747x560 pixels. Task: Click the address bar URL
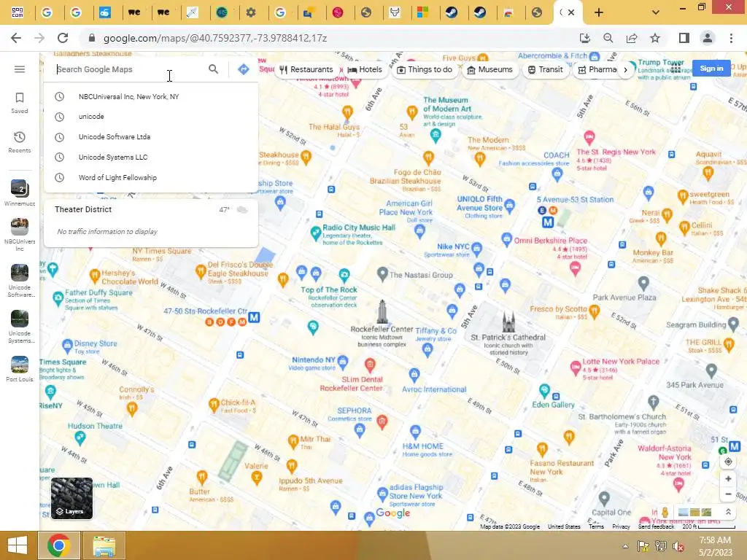pos(215,38)
